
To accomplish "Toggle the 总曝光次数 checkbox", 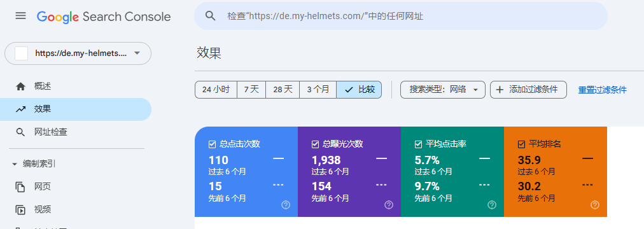I will click(316, 144).
